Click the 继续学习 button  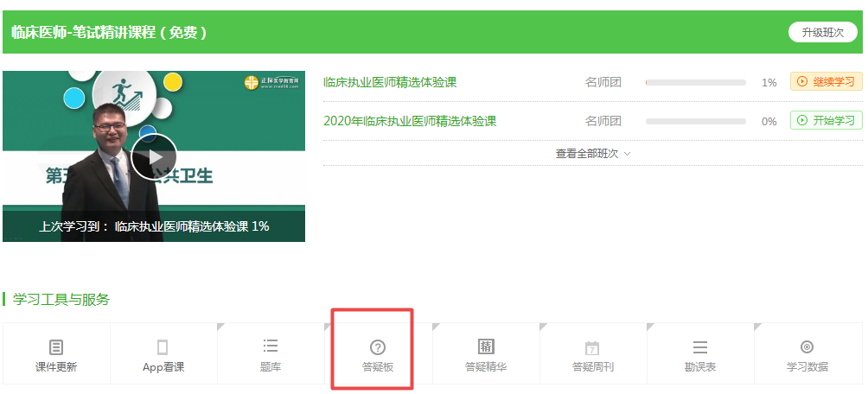point(826,82)
